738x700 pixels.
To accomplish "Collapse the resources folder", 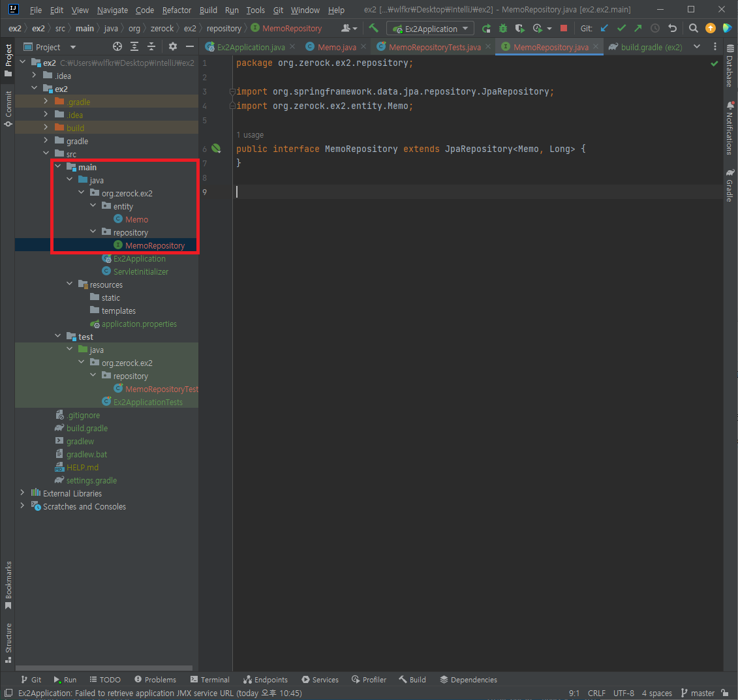I will 70,284.
